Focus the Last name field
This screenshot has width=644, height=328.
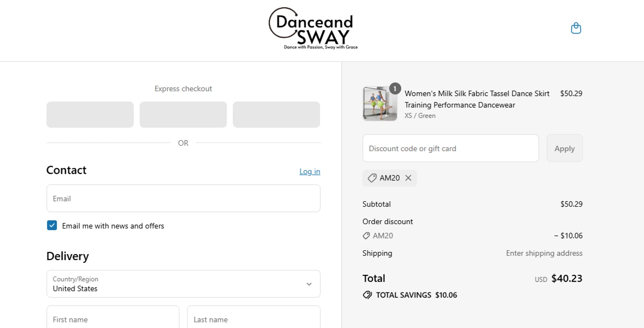click(x=254, y=317)
